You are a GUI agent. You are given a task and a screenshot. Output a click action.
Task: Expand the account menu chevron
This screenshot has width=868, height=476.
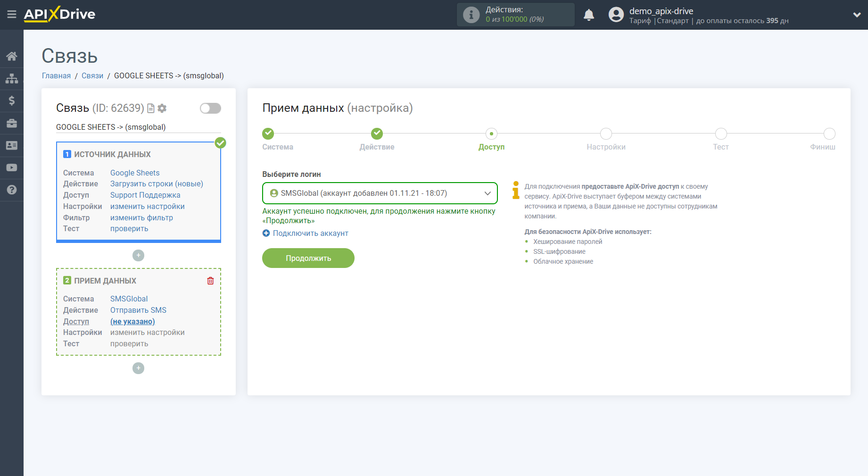point(857,15)
